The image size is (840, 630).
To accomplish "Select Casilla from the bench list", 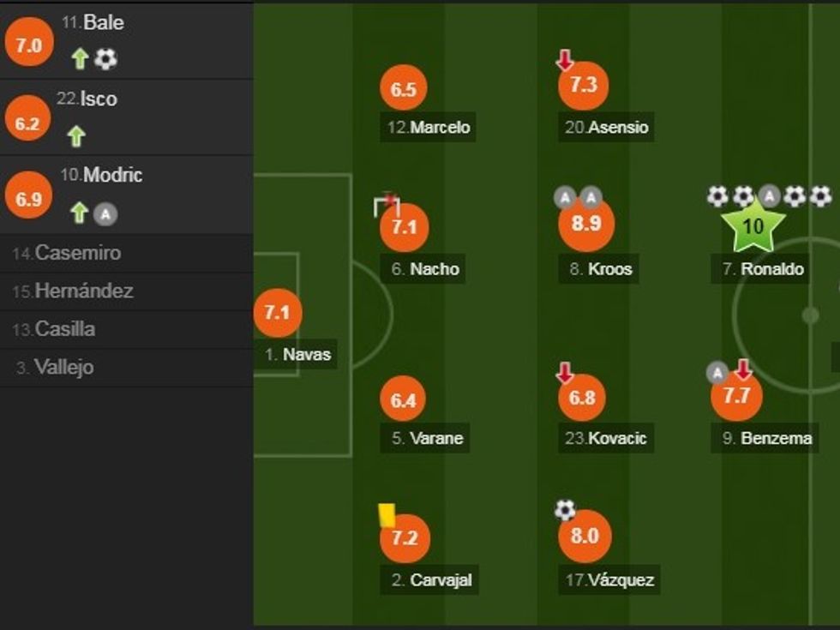I will pos(54,329).
